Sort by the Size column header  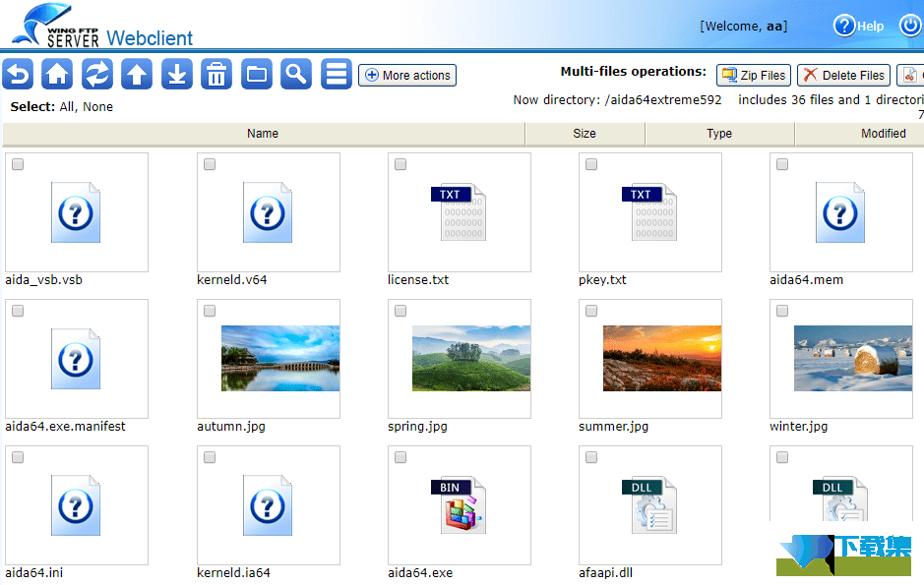[x=585, y=134]
